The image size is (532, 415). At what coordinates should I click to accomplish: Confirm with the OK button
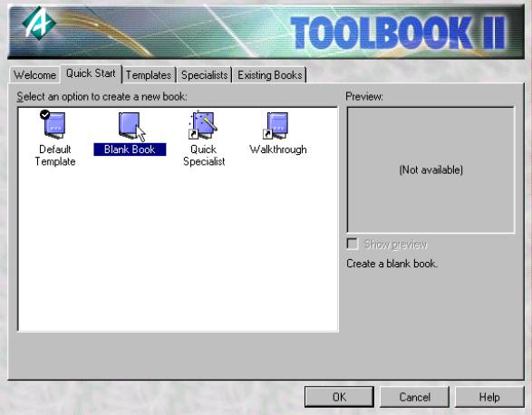(x=339, y=397)
